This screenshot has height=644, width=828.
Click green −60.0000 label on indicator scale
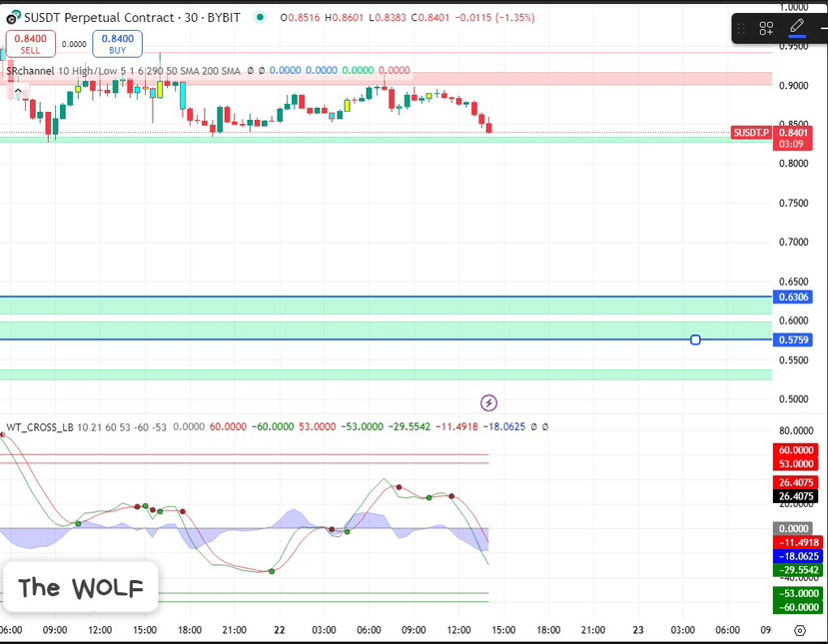tap(796, 607)
